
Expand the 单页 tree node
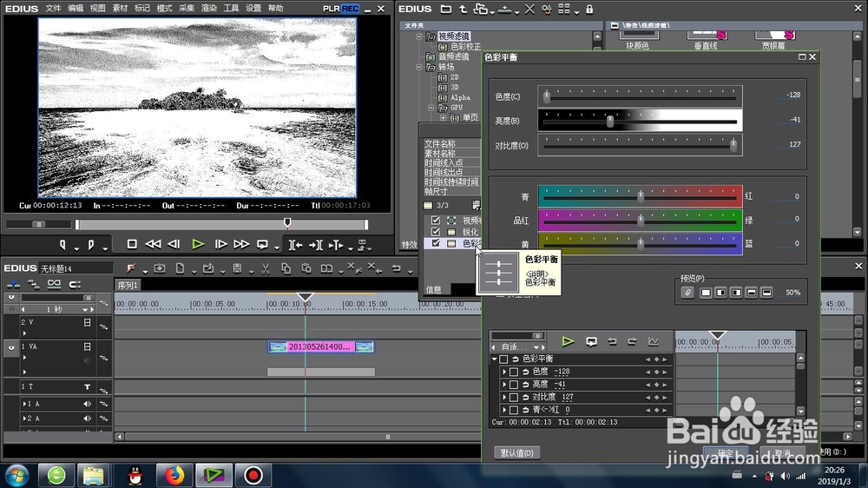coord(443,117)
